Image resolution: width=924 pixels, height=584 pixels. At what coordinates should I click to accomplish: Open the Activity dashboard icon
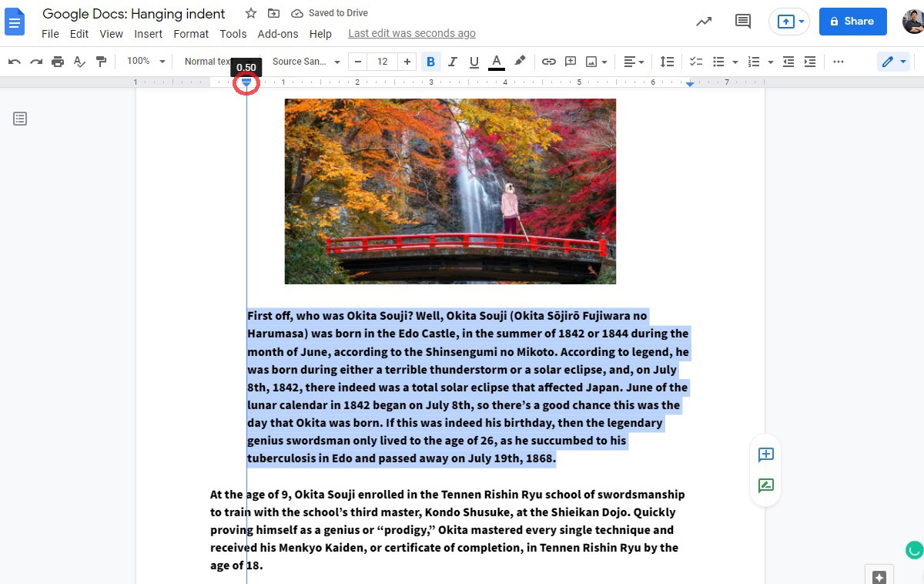point(703,22)
